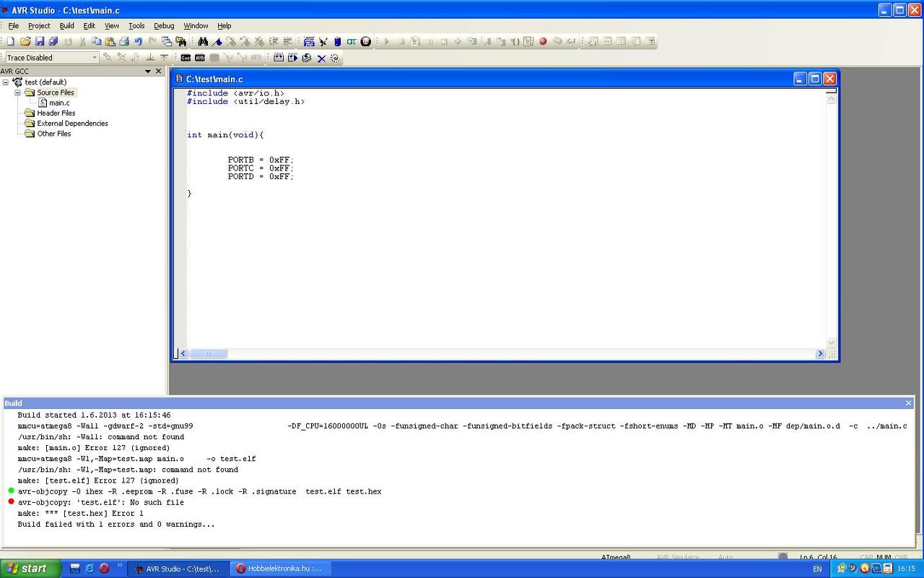This screenshot has width=924, height=578.
Task: Select the Header Files folder
Action: (x=56, y=113)
